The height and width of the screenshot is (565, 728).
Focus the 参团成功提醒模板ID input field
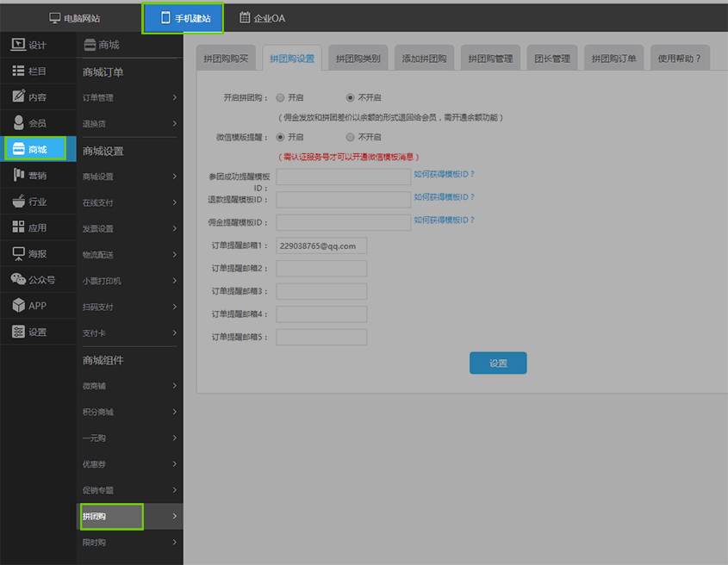[343, 177]
